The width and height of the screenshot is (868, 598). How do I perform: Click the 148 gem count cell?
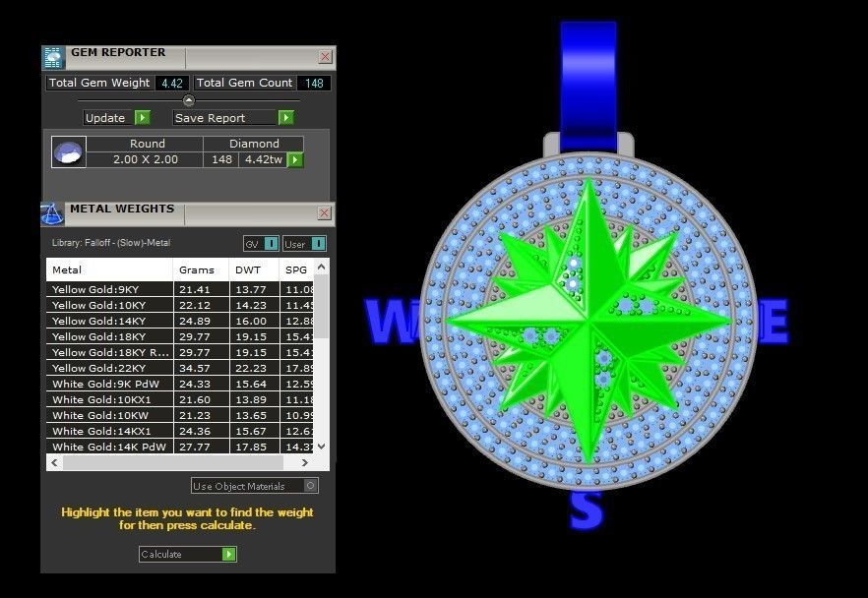point(221,160)
